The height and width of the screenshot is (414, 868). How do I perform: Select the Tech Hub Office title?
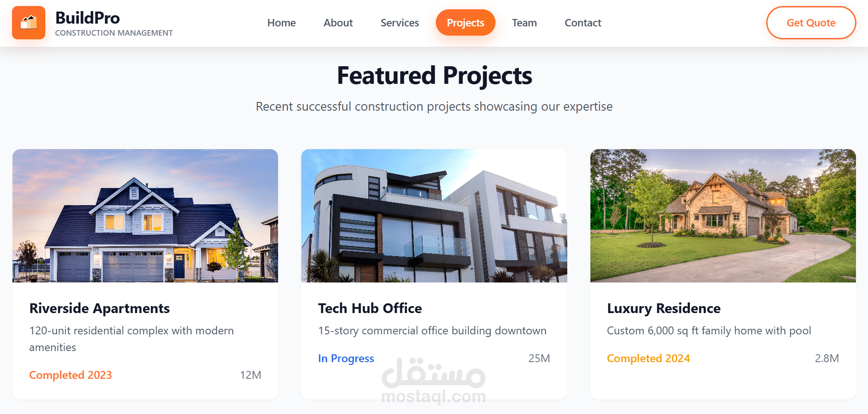[370, 308]
